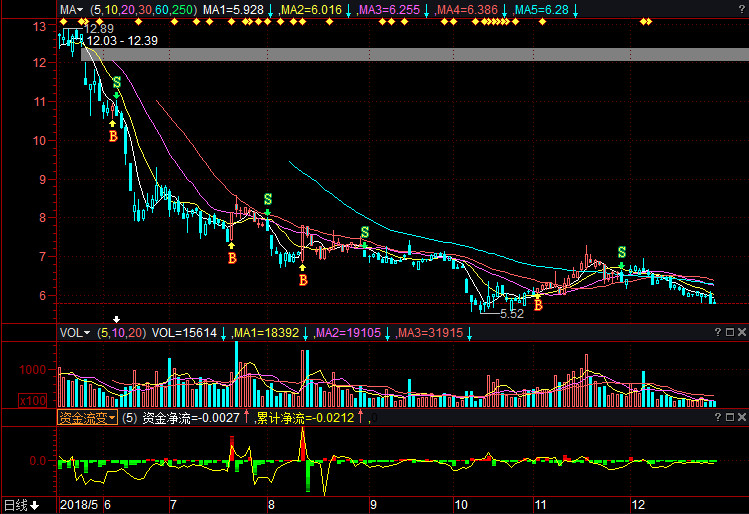Click MA parameters (5,10,20,30,60,250)
The image size is (749, 514).
click(142, 9)
